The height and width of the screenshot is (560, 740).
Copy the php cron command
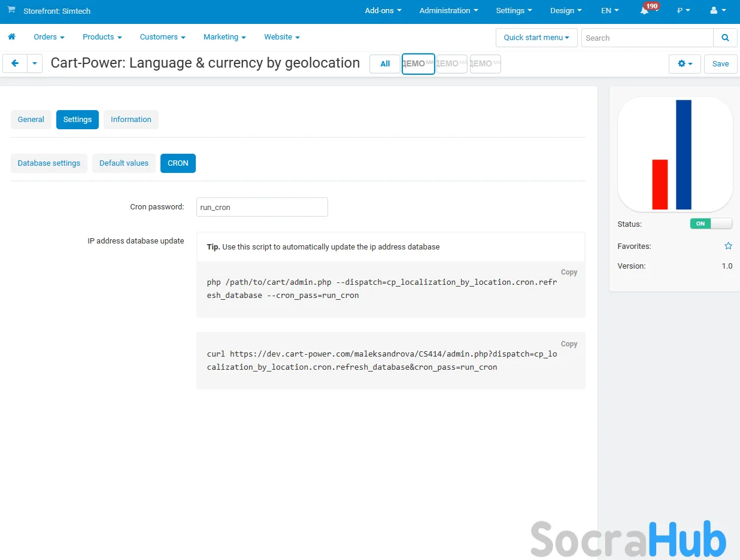tap(569, 272)
